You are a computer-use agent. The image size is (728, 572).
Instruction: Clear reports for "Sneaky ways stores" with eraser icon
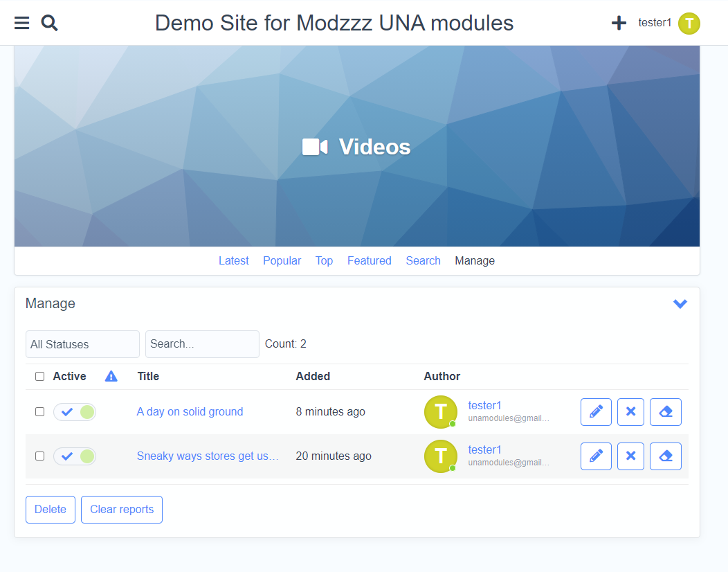[x=665, y=456]
